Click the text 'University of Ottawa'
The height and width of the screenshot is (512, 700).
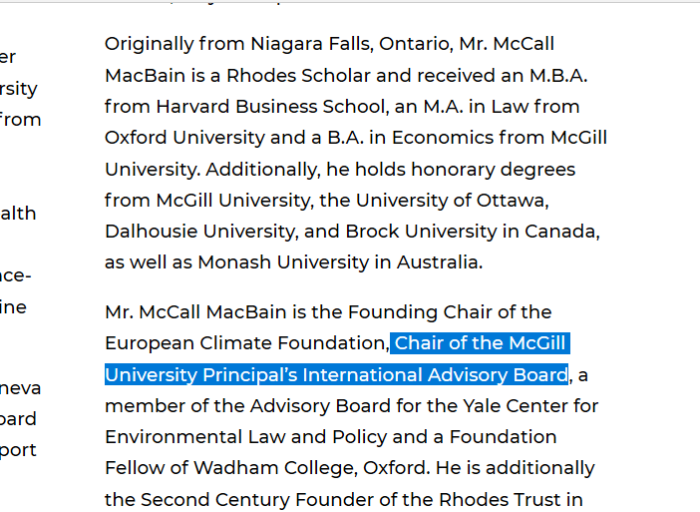point(452,200)
